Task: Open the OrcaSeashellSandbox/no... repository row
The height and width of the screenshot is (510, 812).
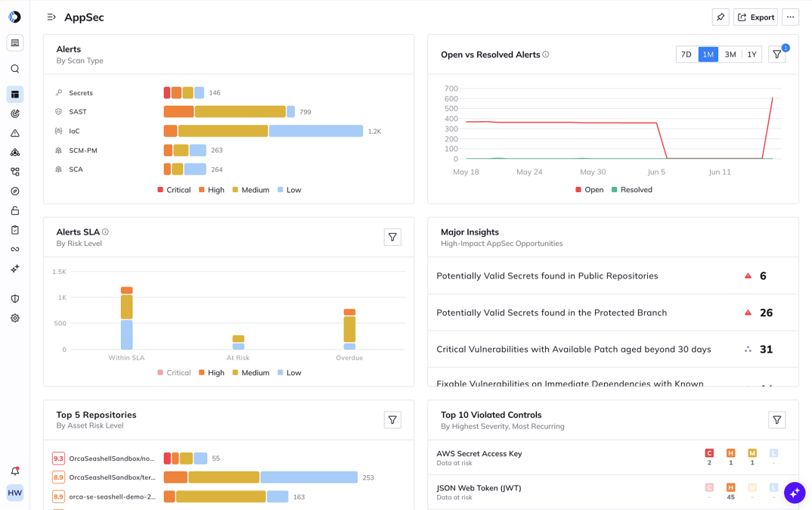Action: coord(228,459)
